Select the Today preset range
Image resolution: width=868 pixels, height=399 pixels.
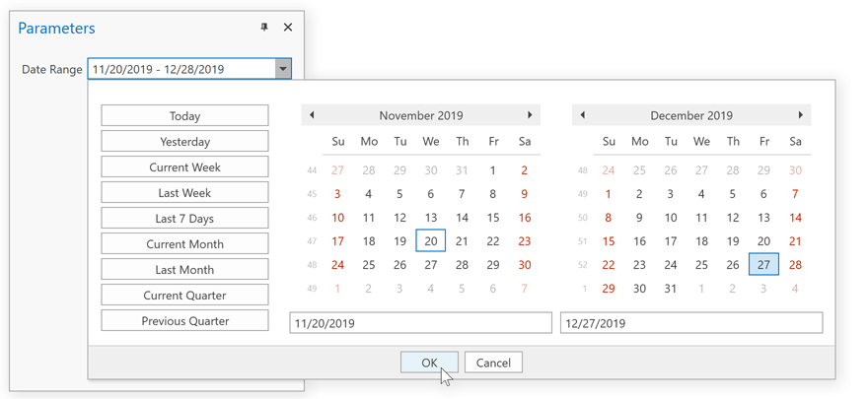pos(184,116)
